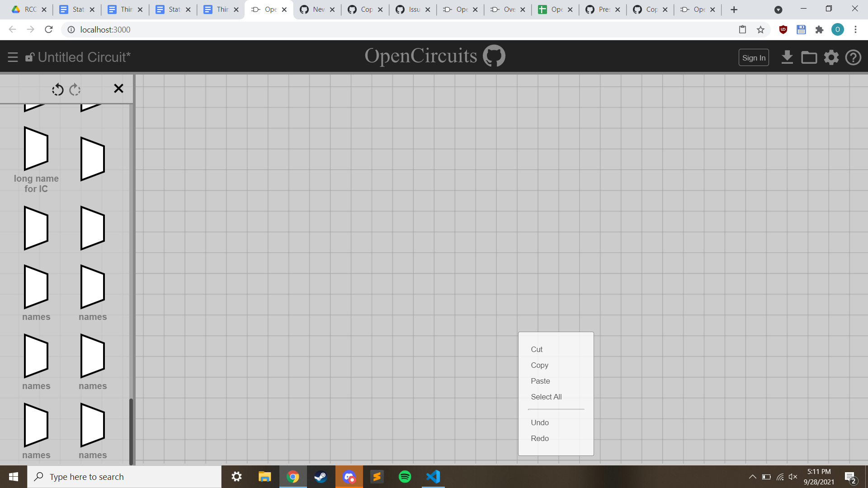
Task: Select the 'long name for IC' component
Action: (x=36, y=149)
